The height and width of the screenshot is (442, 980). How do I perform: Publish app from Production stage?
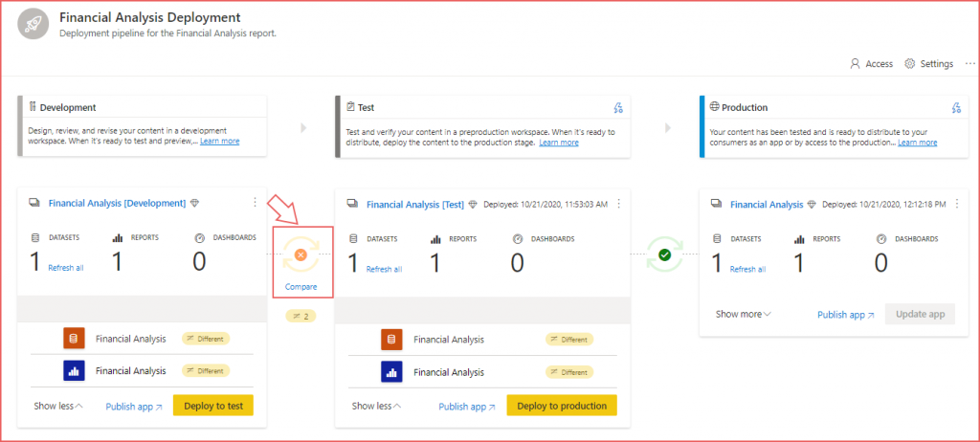[x=846, y=315]
